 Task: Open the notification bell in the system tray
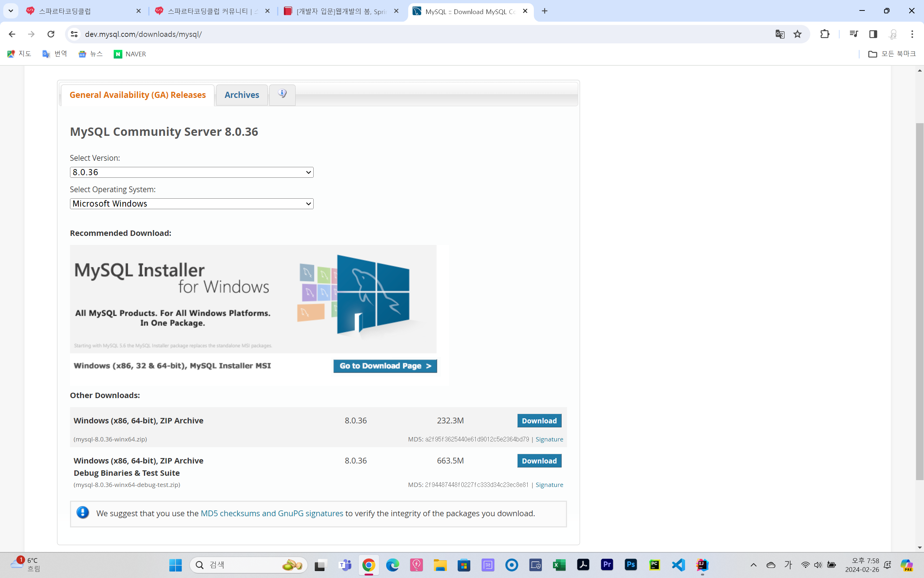click(x=888, y=565)
